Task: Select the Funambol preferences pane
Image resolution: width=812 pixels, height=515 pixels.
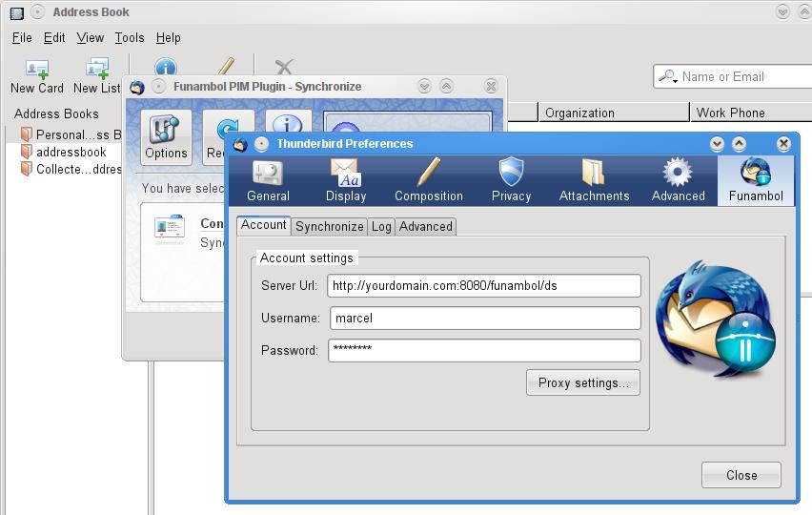Action: tap(756, 180)
